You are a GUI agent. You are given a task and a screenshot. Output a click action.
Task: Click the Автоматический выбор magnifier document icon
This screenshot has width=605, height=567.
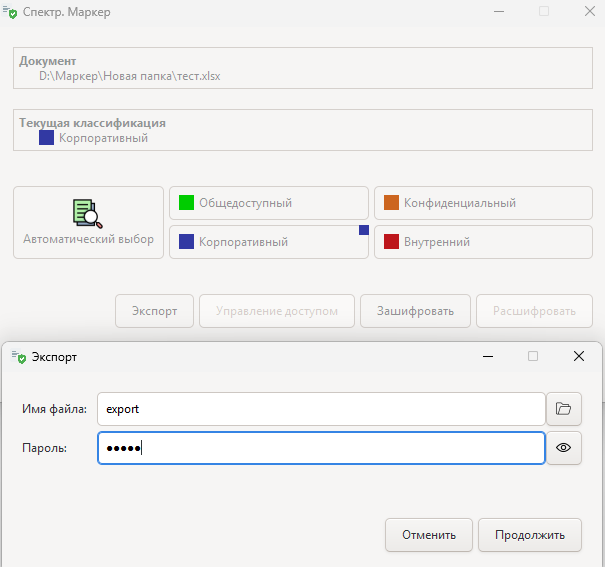click(88, 213)
